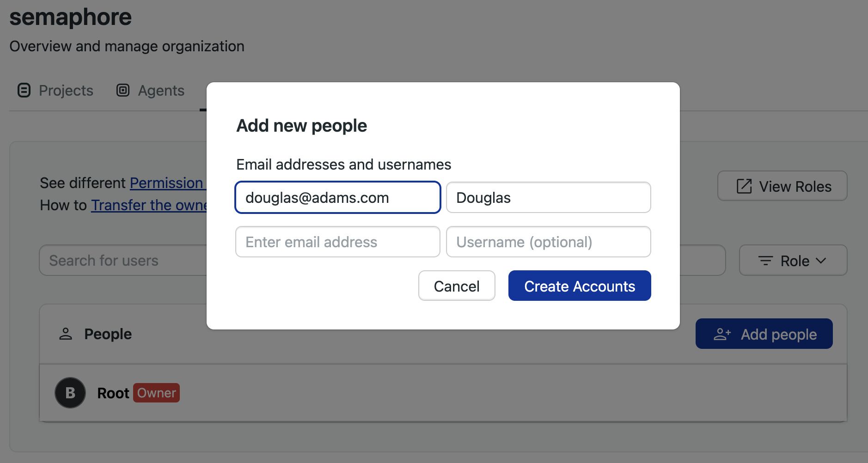Click the filter icon on Role dropdown
Image resolution: width=868 pixels, height=463 pixels.
(x=765, y=261)
